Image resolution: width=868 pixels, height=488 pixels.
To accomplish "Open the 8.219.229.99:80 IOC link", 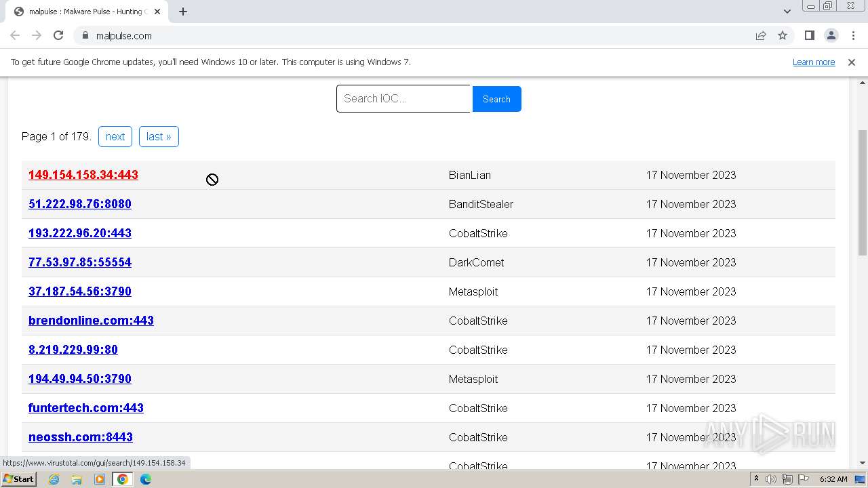I will [73, 350].
